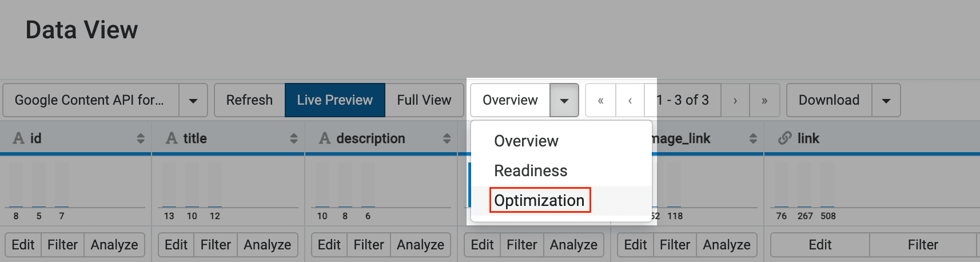Click Edit under the description column

pos(329,245)
